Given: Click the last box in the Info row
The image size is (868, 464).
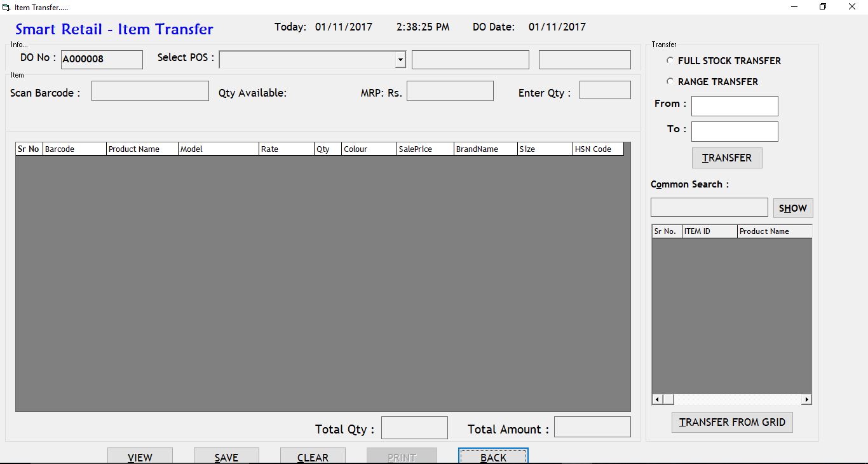Looking at the screenshot, I should (585, 60).
